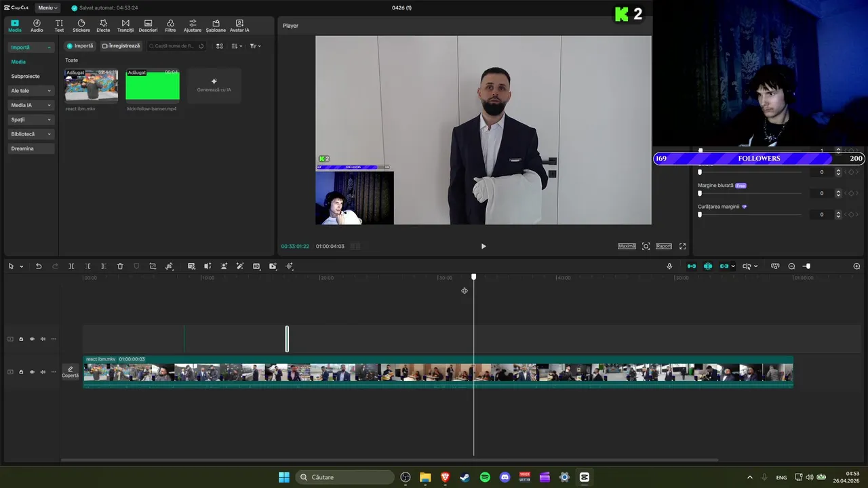Click the mirror flip tool

tap(208, 266)
